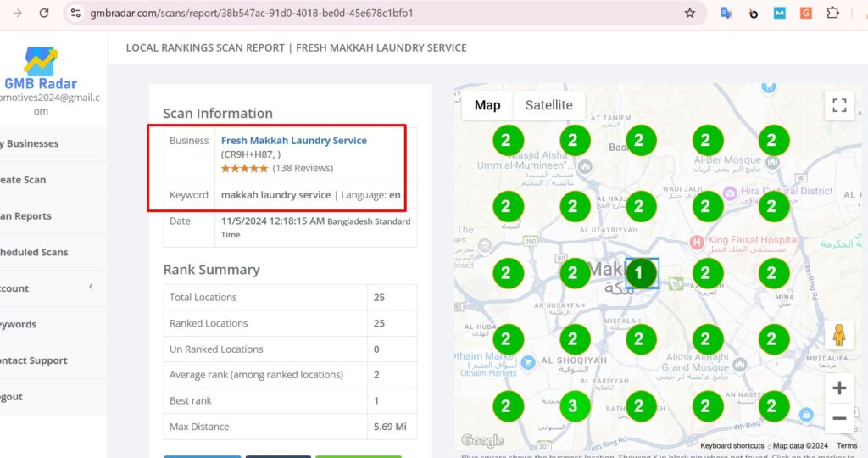This screenshot has width=868, height=458.
Task: Open Fresh Makkah Laundry Service link
Action: [294, 141]
